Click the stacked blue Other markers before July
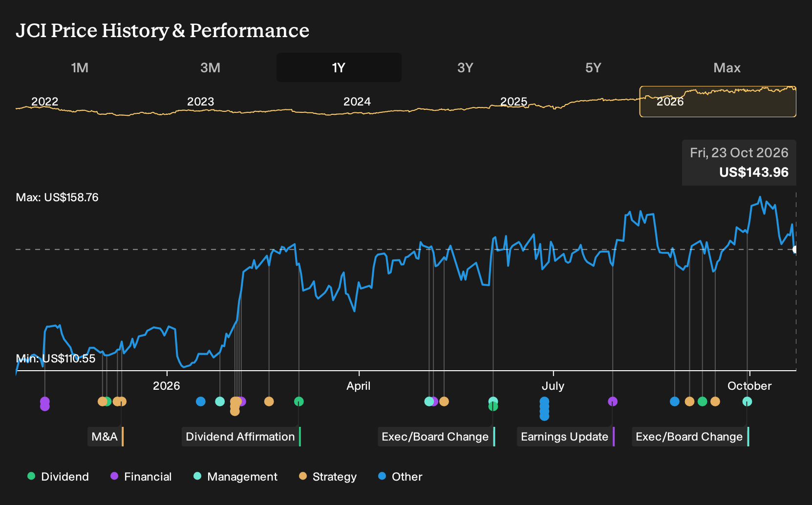Screen dimensions: 812x505 (x=544, y=409)
